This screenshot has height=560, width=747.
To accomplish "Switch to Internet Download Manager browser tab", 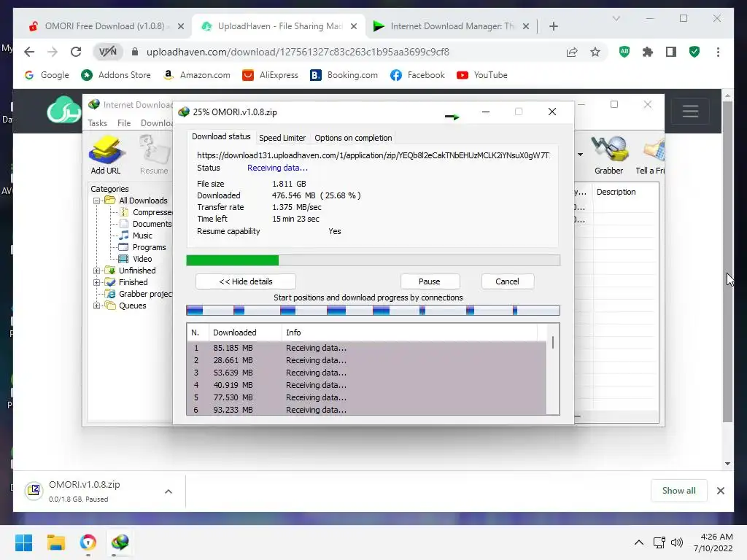I will point(451,26).
